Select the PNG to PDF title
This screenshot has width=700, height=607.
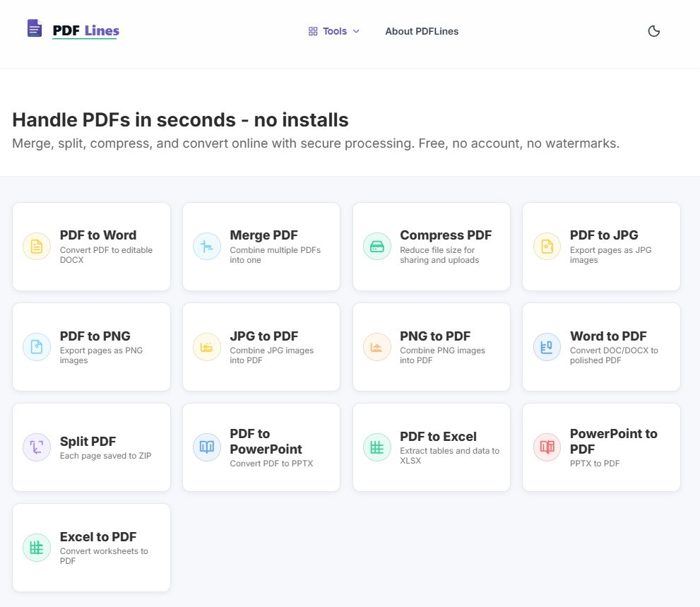point(435,336)
